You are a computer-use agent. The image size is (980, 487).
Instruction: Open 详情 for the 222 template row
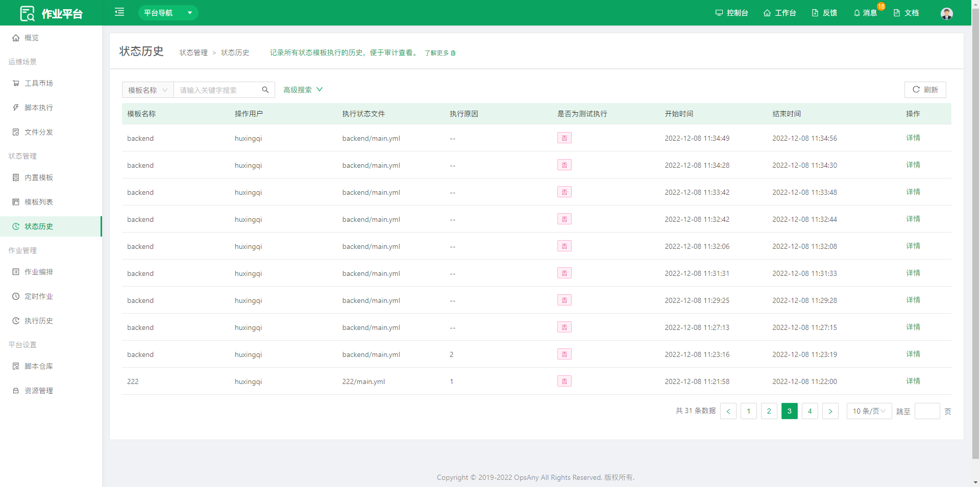913,381
